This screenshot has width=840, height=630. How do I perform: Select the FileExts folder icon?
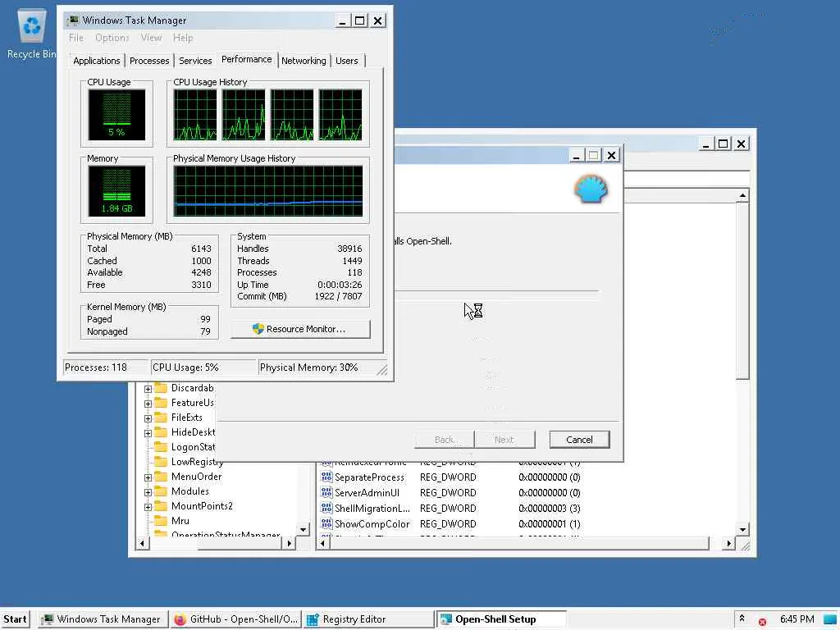point(161,417)
